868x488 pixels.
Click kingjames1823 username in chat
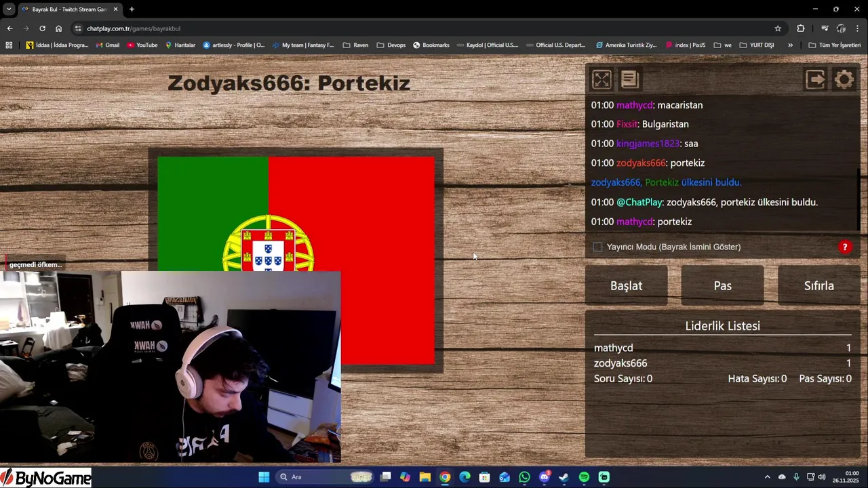647,144
